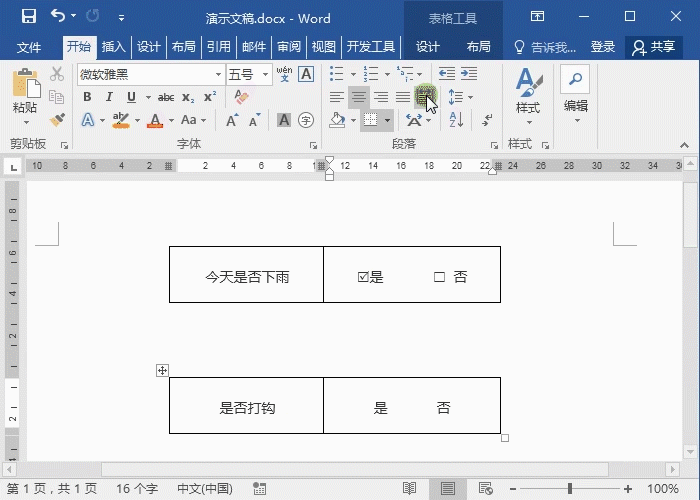The width and height of the screenshot is (700, 500).
Task: Toggle bold formatting
Action: click(x=87, y=97)
